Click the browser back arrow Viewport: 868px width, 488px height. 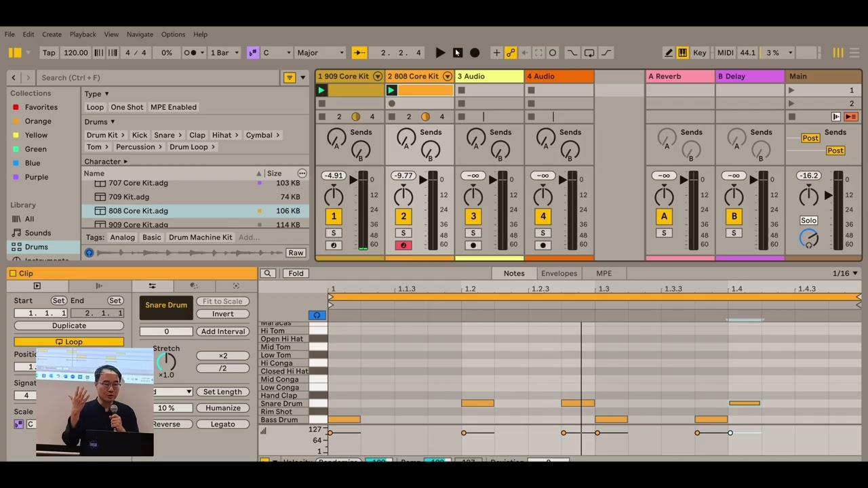(x=14, y=78)
